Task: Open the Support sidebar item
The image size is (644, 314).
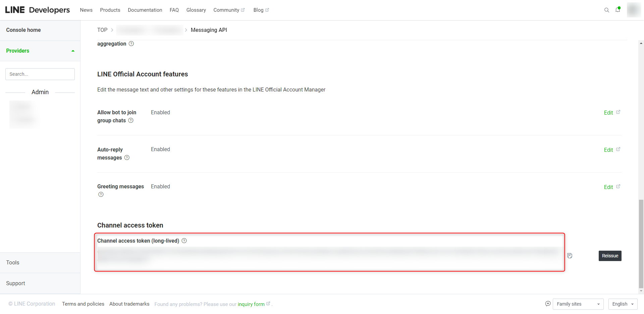Action: point(40,284)
